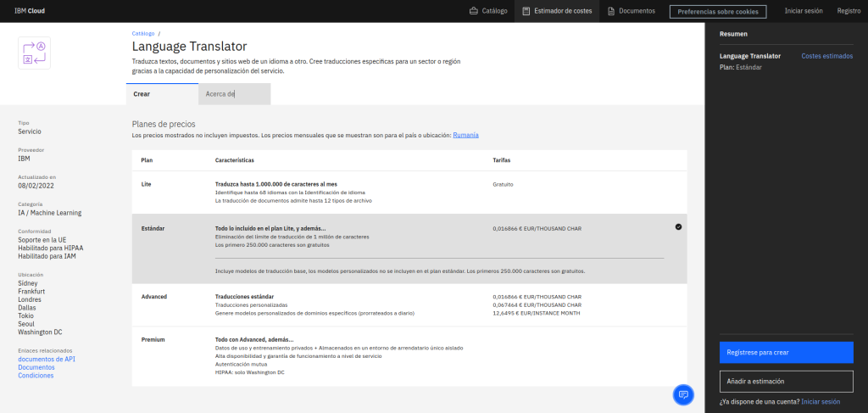This screenshot has height=413, width=868.
Task: Click the Características column header
Action: [235, 160]
